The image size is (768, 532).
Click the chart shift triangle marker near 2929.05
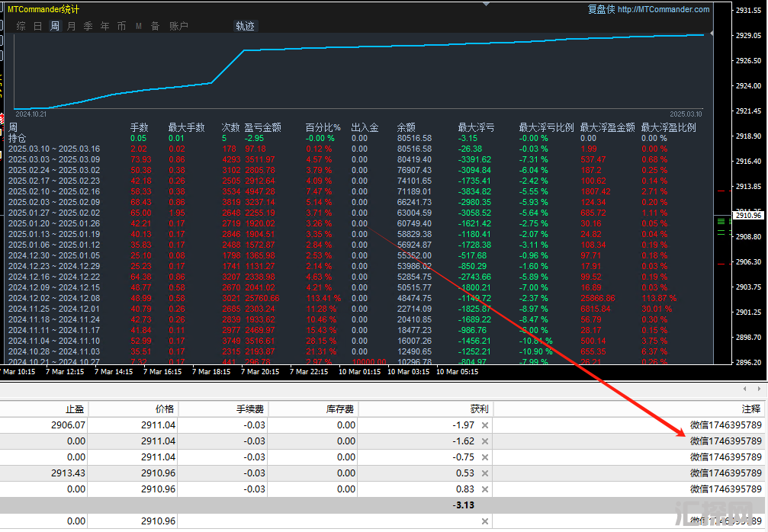tap(712, 34)
